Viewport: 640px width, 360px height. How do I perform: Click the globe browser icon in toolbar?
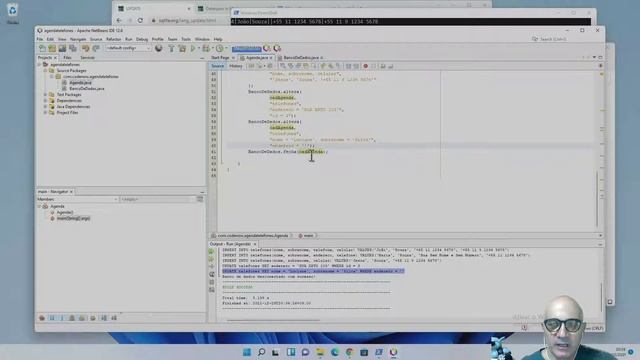pos(159,49)
